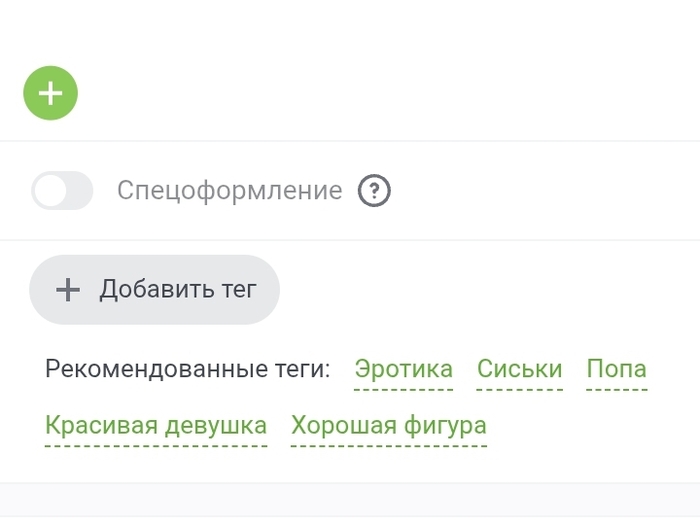Select the recommended tag Эротика
The width and height of the screenshot is (700, 525).
403,369
